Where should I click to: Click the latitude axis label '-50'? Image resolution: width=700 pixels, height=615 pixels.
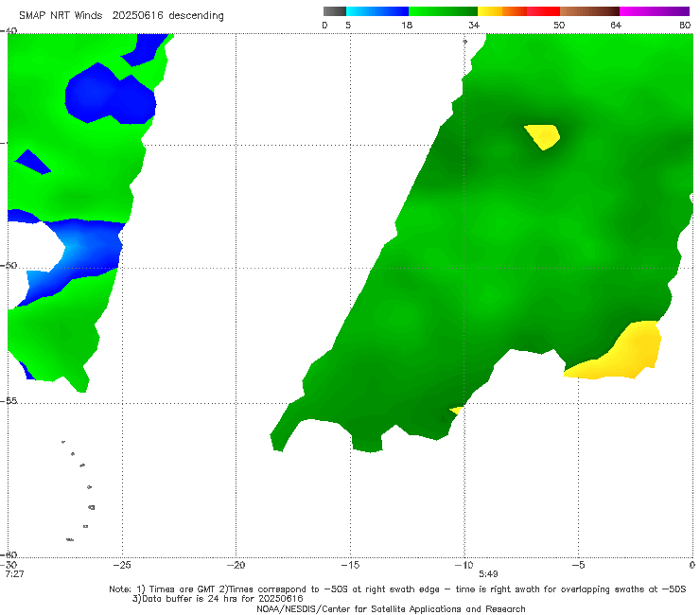click(x=9, y=265)
